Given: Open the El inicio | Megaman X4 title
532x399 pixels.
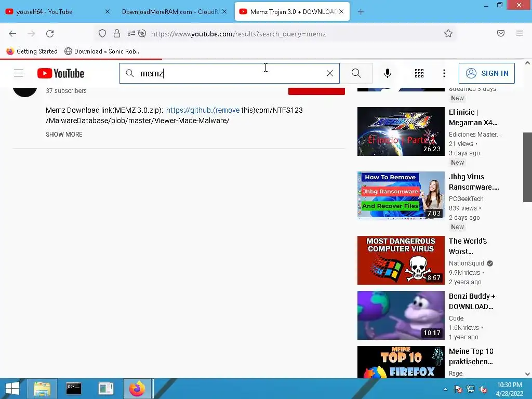Looking at the screenshot, I should tap(473, 117).
